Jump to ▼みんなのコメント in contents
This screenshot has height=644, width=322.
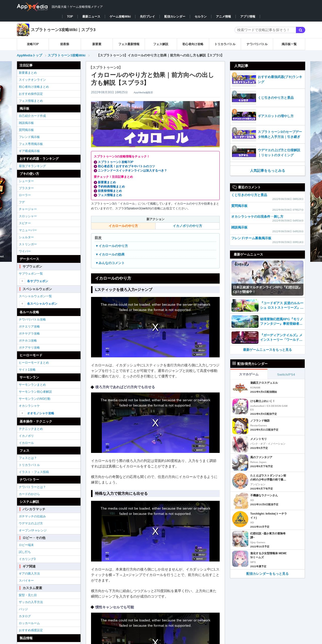(x=110, y=263)
